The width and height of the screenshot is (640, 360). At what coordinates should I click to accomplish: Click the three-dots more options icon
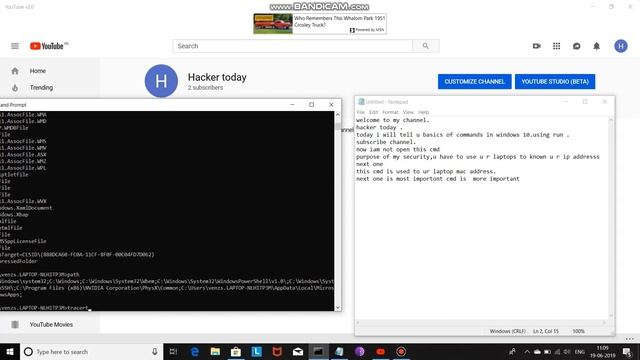(x=630, y=339)
